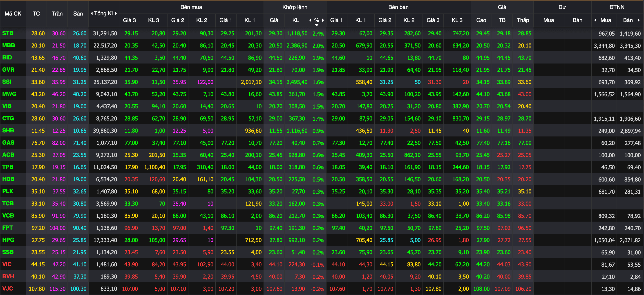Viewport: 644px width, 295px height.
Task: Click left arrow beside % column header
Action: 310,20
